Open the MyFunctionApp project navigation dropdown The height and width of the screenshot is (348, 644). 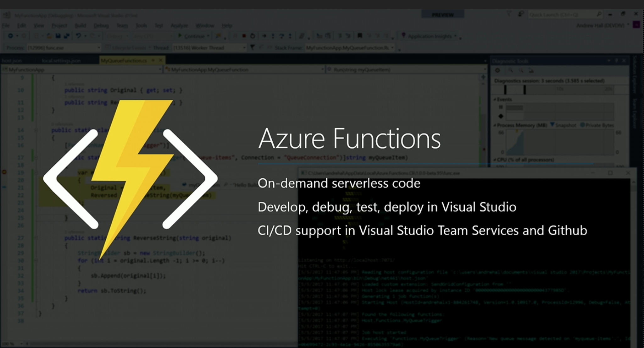pos(82,69)
